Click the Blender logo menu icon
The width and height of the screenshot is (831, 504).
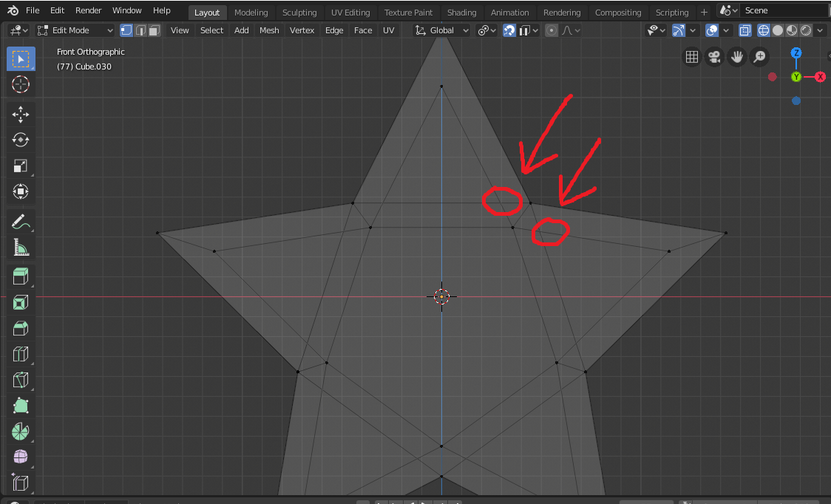[x=13, y=10]
